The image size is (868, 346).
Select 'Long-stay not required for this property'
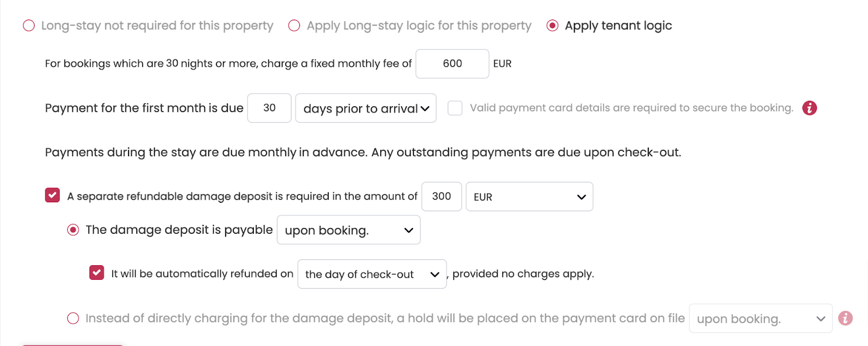point(29,26)
